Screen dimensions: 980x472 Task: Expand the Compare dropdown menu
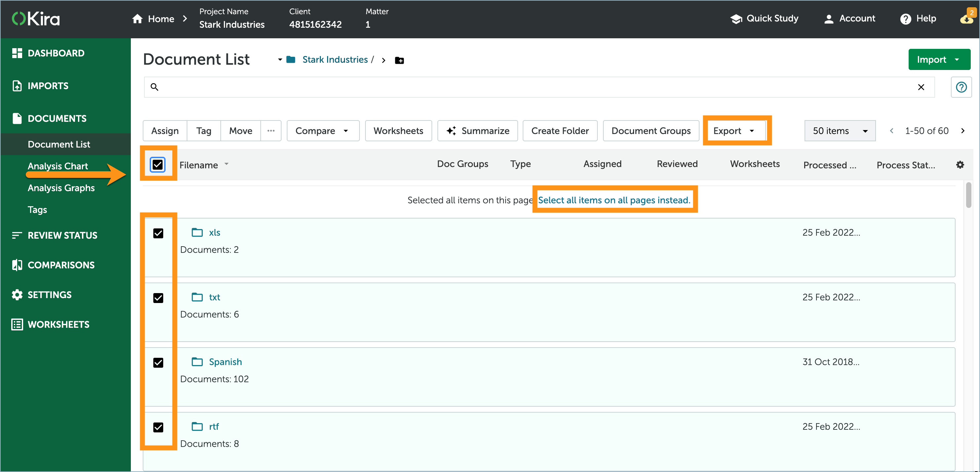[x=322, y=131]
